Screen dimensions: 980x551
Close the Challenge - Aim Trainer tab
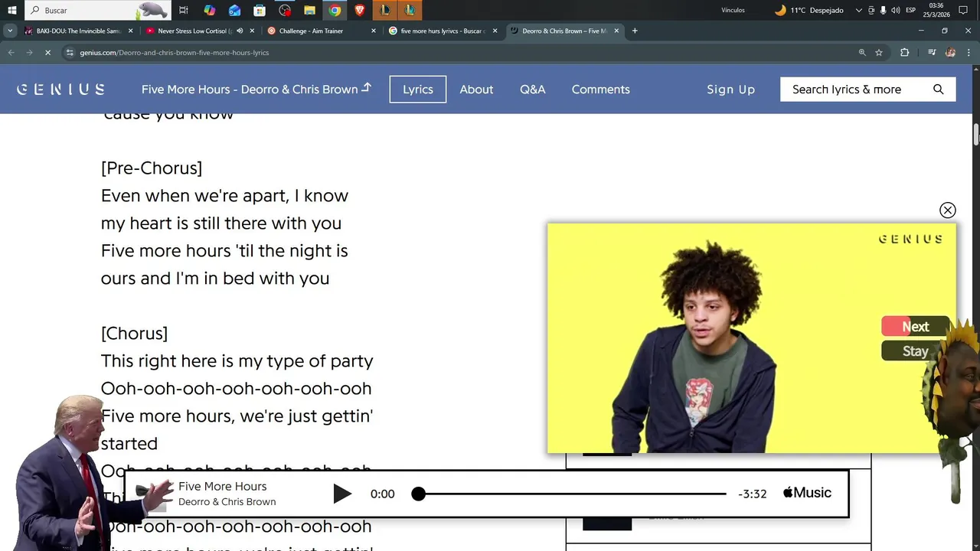click(x=374, y=31)
